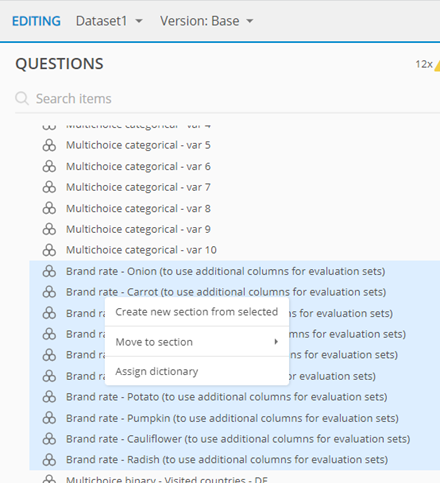Click icon next to Brand rate Potato
This screenshot has width=440, height=483.
[x=49, y=397]
